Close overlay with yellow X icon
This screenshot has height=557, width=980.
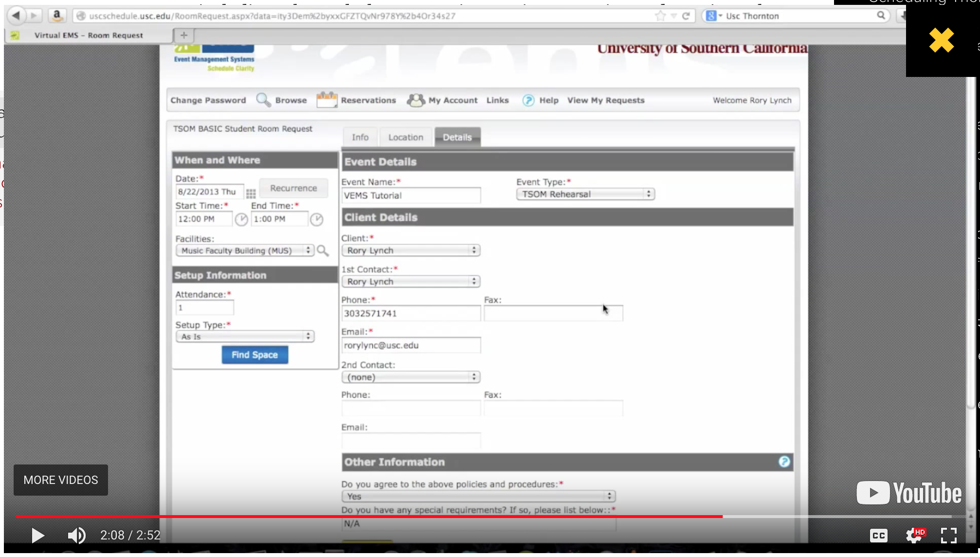(x=942, y=40)
